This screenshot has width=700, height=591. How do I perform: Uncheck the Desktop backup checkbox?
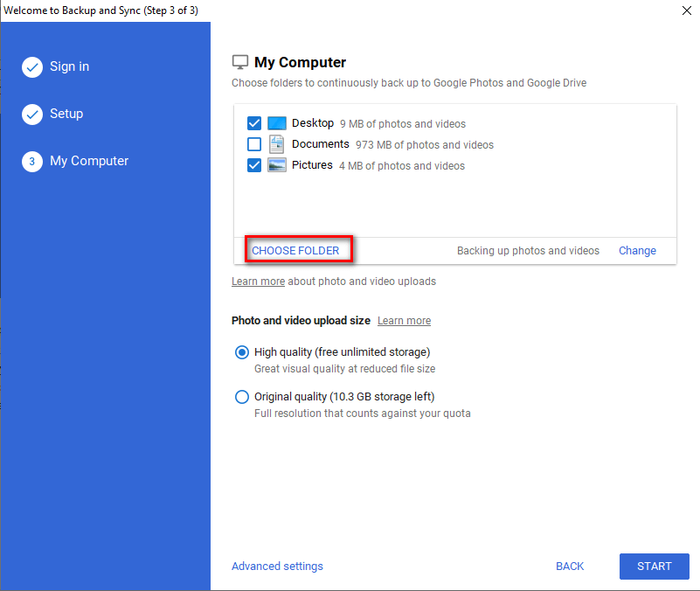[253, 123]
